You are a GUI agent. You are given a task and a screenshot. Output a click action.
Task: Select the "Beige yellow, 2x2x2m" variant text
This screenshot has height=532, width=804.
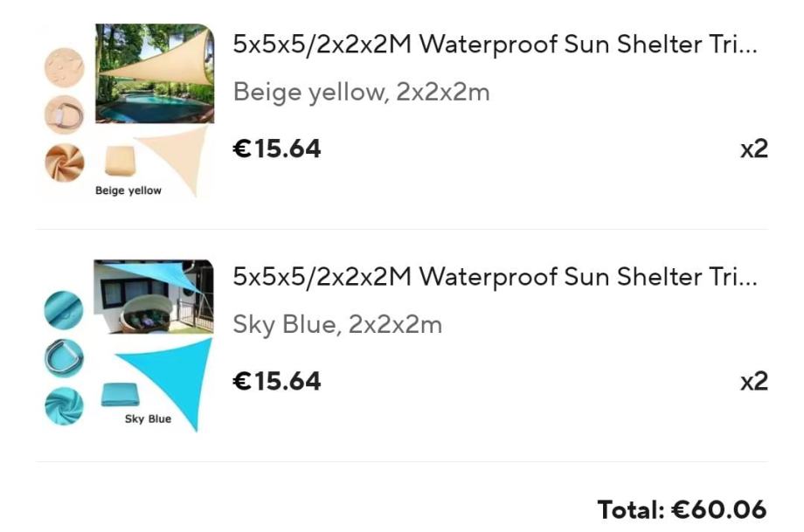click(361, 92)
